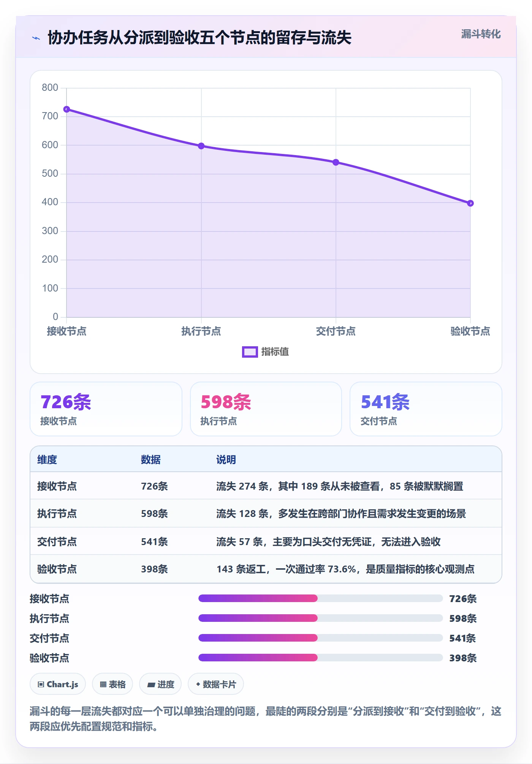Click the 说明 column header
Viewport: 532px width, 764px height.
(x=226, y=460)
